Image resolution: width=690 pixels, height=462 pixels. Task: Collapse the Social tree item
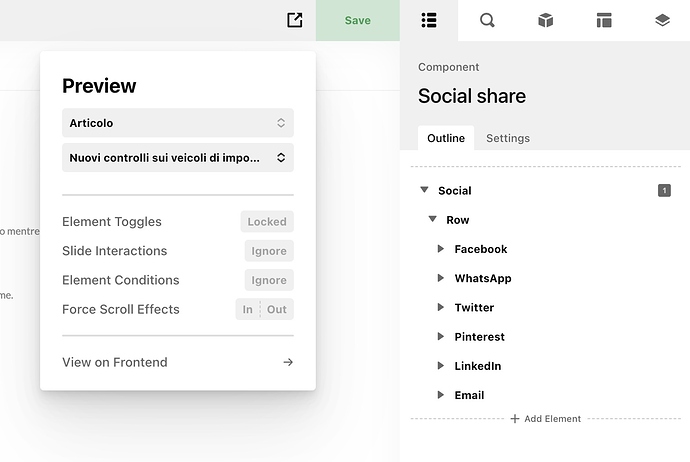424,190
